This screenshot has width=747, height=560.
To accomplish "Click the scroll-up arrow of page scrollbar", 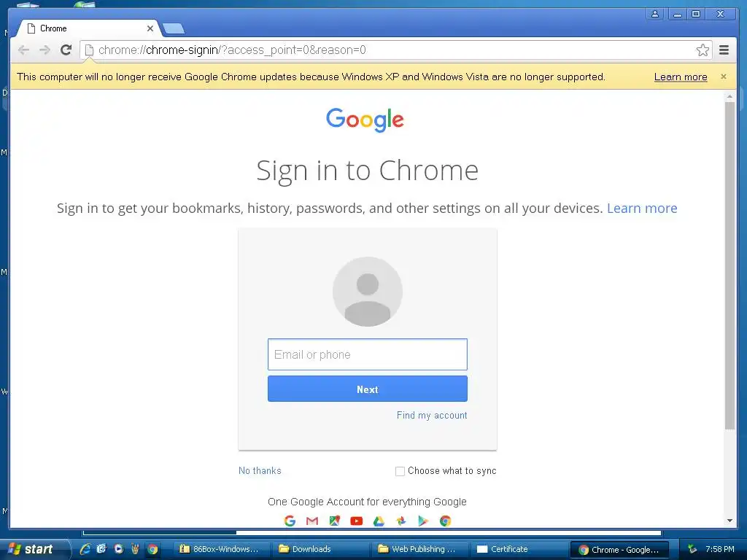I will pyautogui.click(x=729, y=97).
